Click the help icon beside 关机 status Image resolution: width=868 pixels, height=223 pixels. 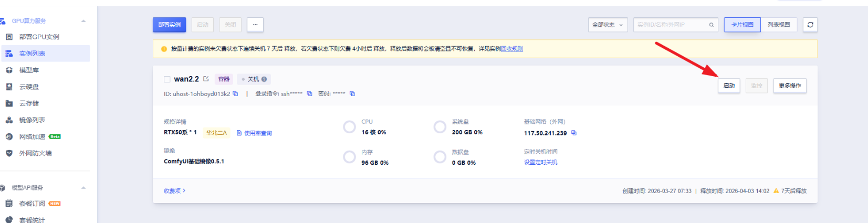(x=264, y=79)
